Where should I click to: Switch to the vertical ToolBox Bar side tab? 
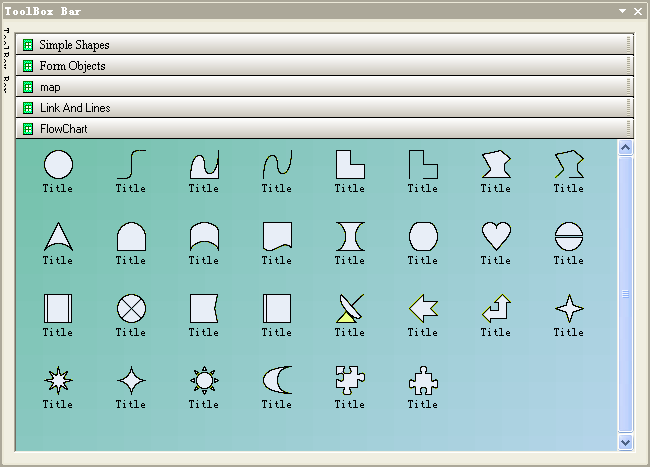(6, 60)
